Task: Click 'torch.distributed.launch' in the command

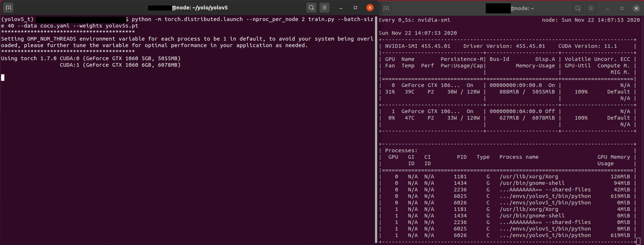Action: [204, 19]
